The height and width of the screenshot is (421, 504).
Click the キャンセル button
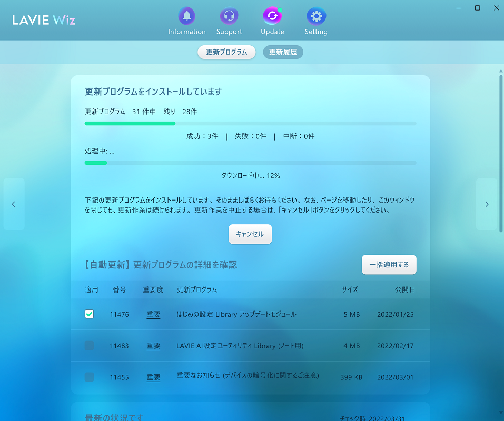(250, 234)
